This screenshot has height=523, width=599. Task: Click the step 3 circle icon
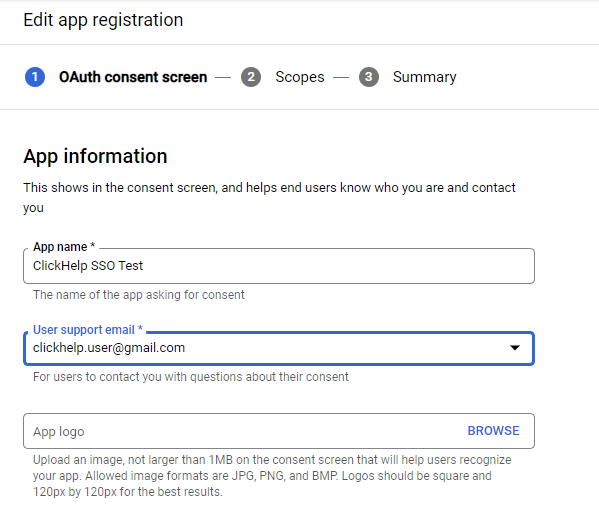pos(369,77)
